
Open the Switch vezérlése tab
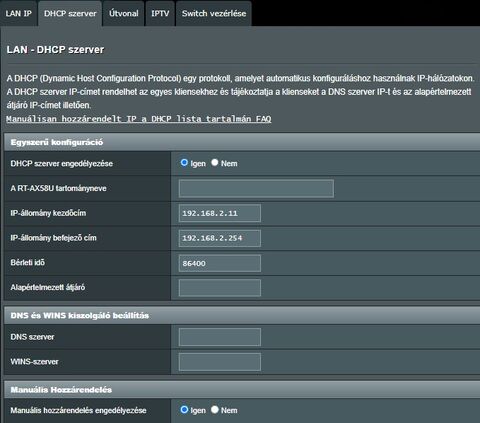pyautogui.click(x=214, y=13)
